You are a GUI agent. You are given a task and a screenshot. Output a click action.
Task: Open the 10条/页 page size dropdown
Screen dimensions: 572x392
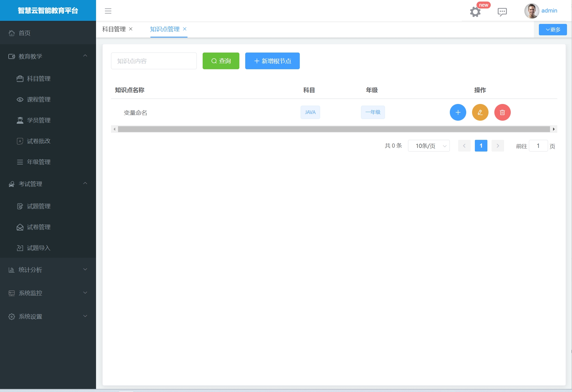pos(429,146)
